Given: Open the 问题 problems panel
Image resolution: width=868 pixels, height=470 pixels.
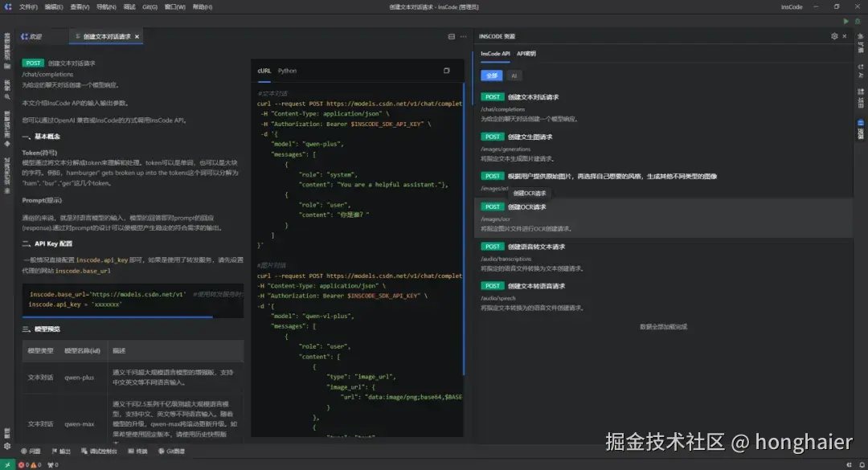Looking at the screenshot, I should pos(31,452).
